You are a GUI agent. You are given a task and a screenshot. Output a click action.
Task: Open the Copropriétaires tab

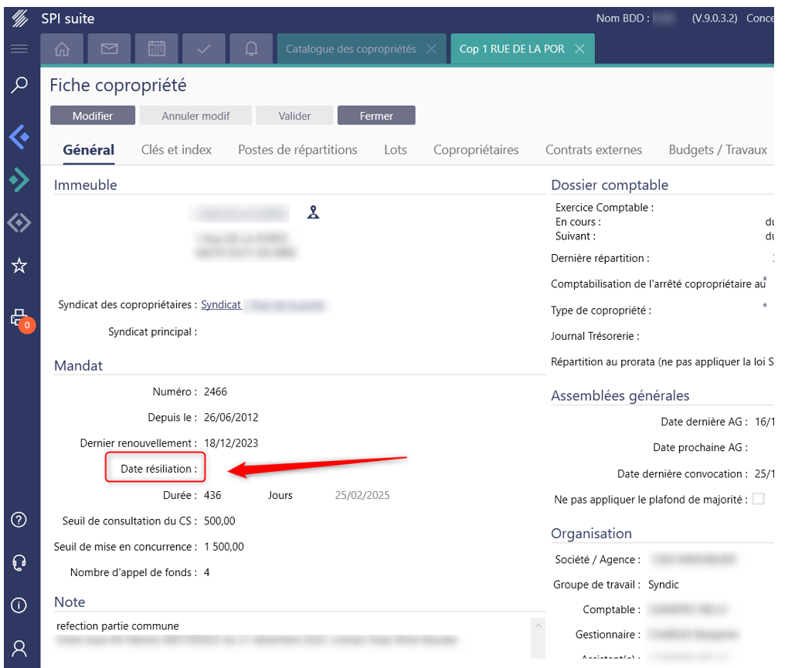click(x=476, y=150)
